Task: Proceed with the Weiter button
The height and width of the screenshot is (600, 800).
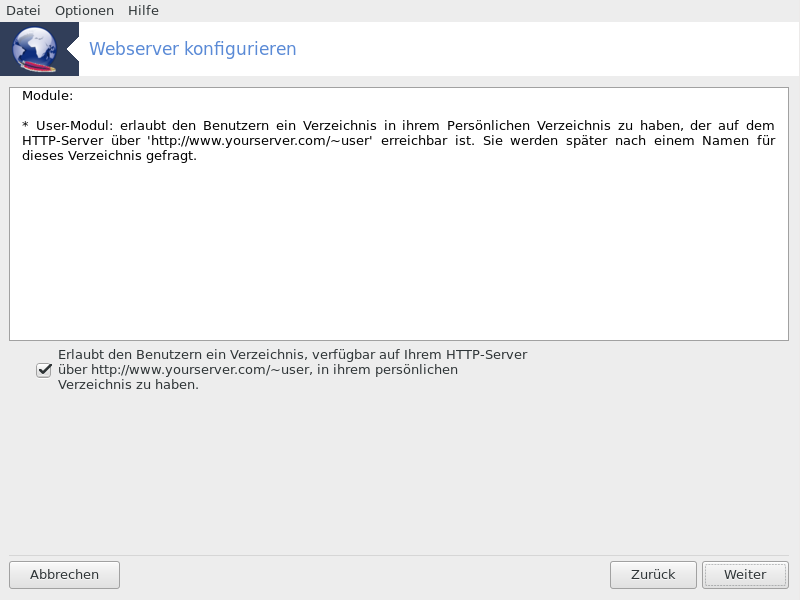Action: click(745, 575)
